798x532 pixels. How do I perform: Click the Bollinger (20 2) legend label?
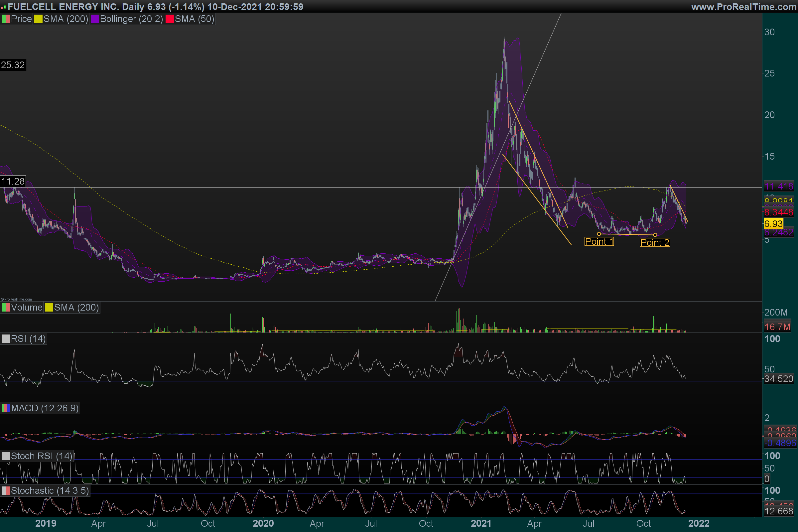point(131,19)
